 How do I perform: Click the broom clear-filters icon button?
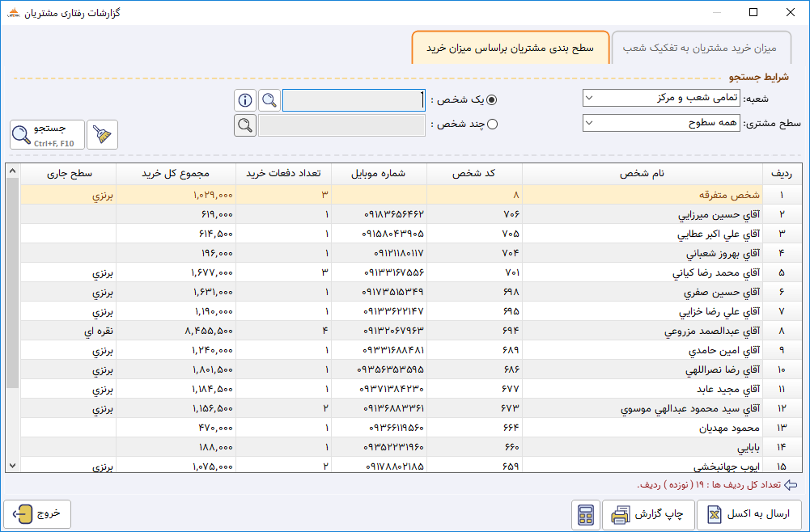point(102,135)
